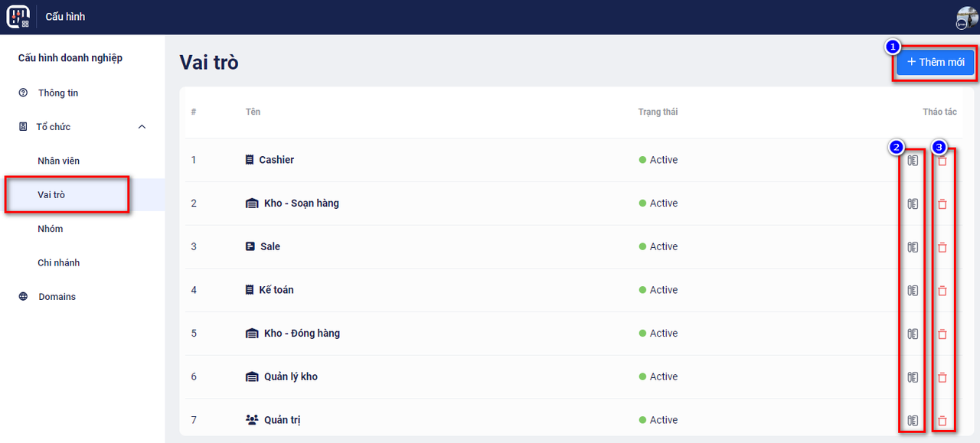Viewport: 980px width, 443px height.
Task: Click the Thêm mới button
Action: (936, 62)
